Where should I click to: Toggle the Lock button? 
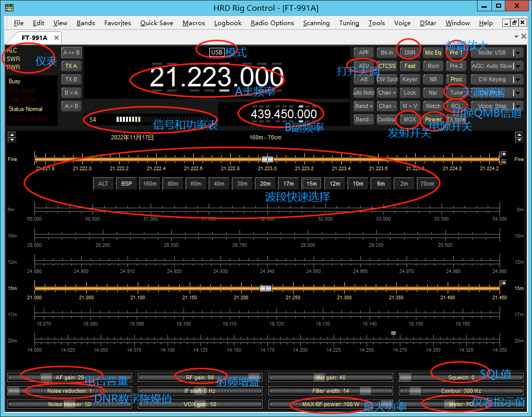pos(410,93)
